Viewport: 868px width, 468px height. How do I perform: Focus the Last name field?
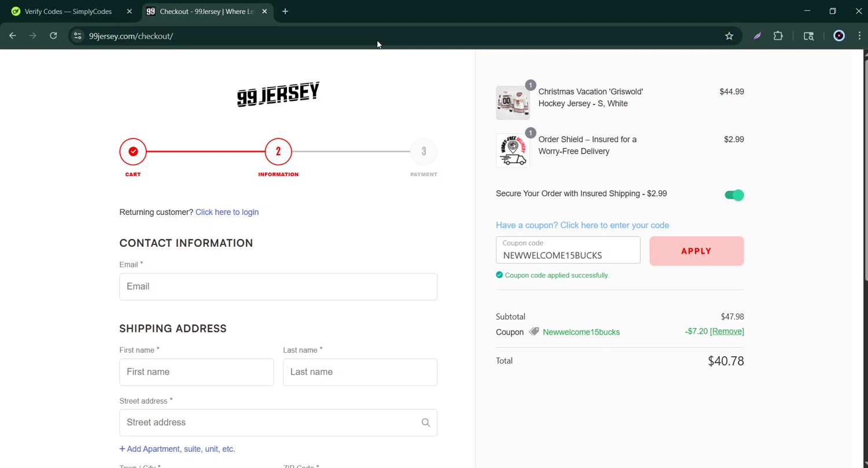[x=360, y=372]
